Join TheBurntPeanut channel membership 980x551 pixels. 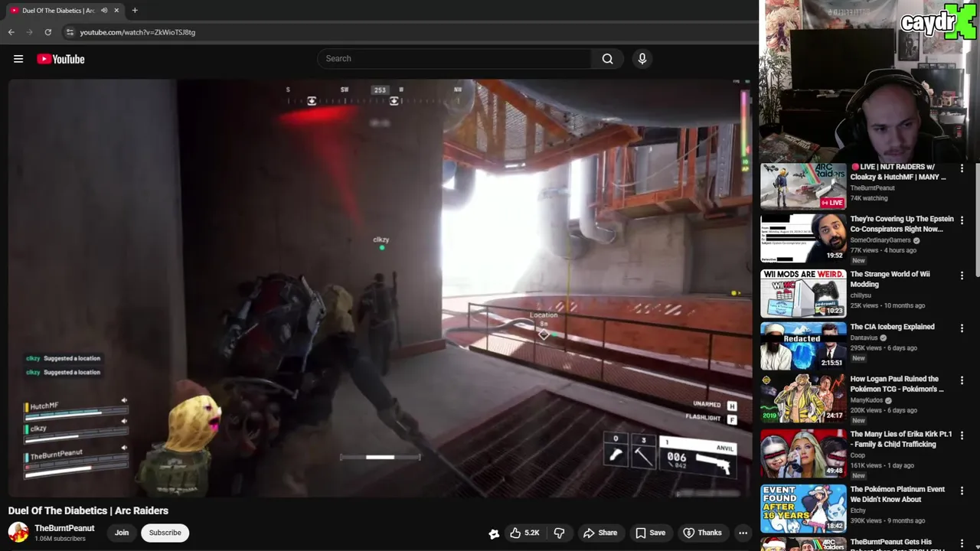[122, 533]
